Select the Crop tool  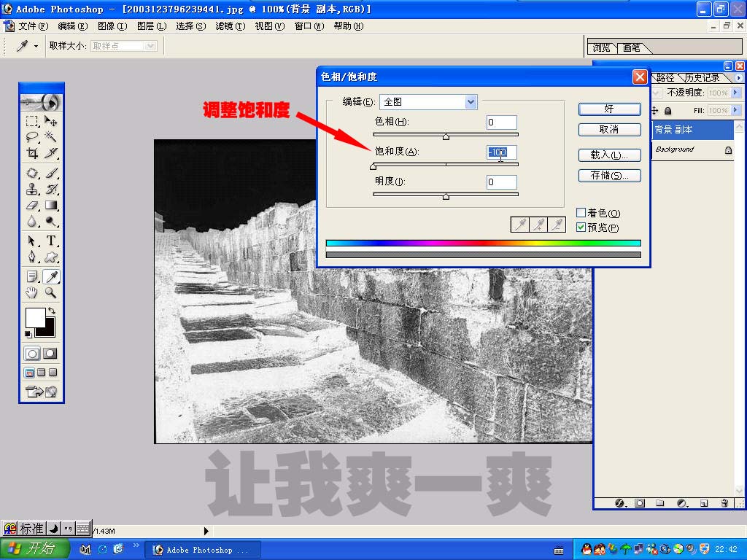click(x=32, y=153)
